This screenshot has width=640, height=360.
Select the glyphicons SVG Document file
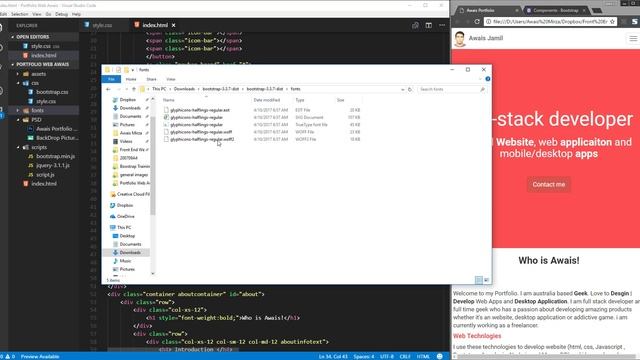coord(197,118)
